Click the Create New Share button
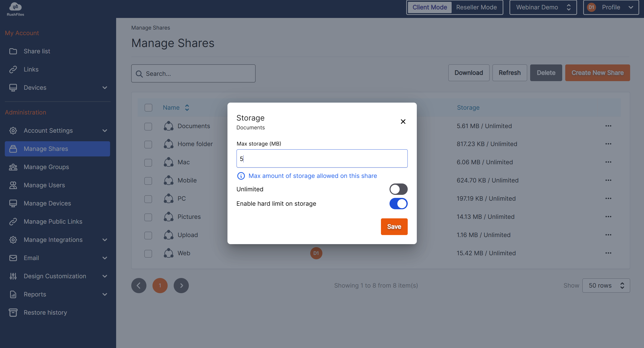The image size is (644, 348). [597, 73]
